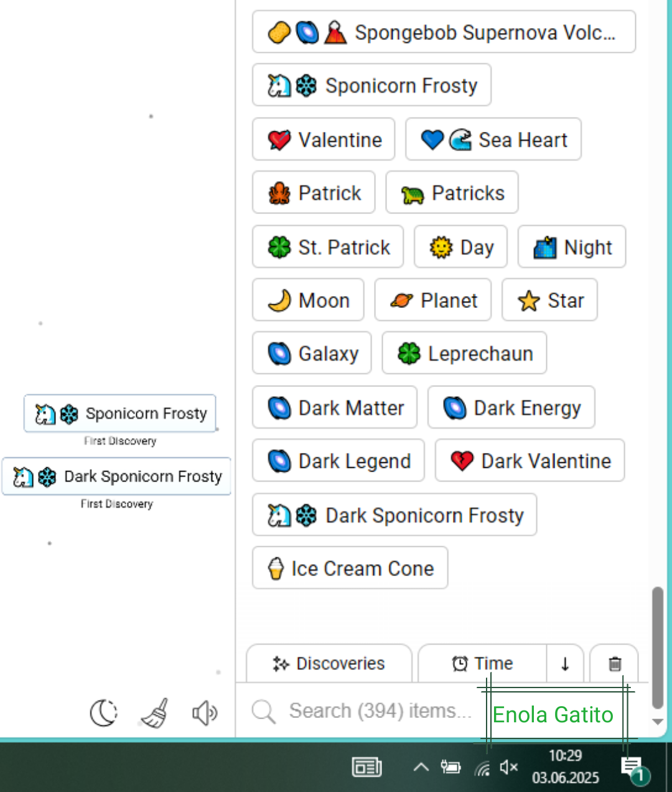The image size is (672, 792).
Task: Select the Sea Heart element
Action: pos(493,139)
